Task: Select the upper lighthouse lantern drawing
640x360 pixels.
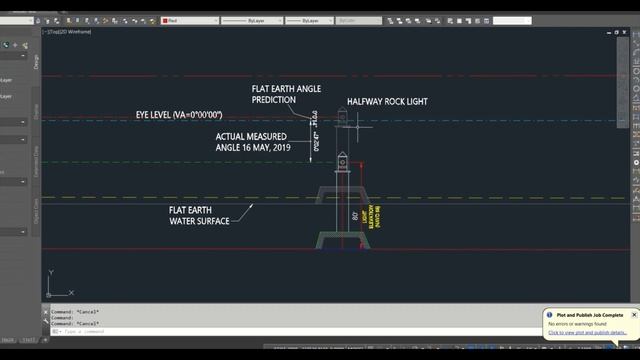Action: (342, 116)
